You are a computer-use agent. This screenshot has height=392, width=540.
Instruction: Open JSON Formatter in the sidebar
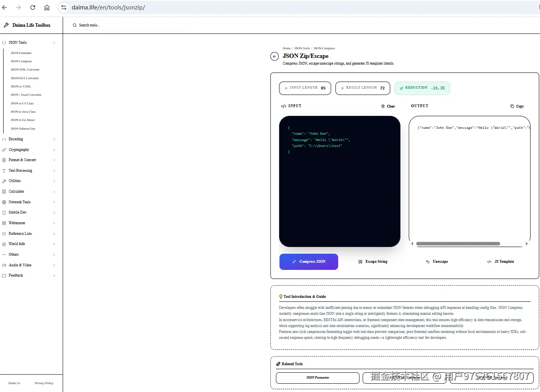click(x=21, y=53)
